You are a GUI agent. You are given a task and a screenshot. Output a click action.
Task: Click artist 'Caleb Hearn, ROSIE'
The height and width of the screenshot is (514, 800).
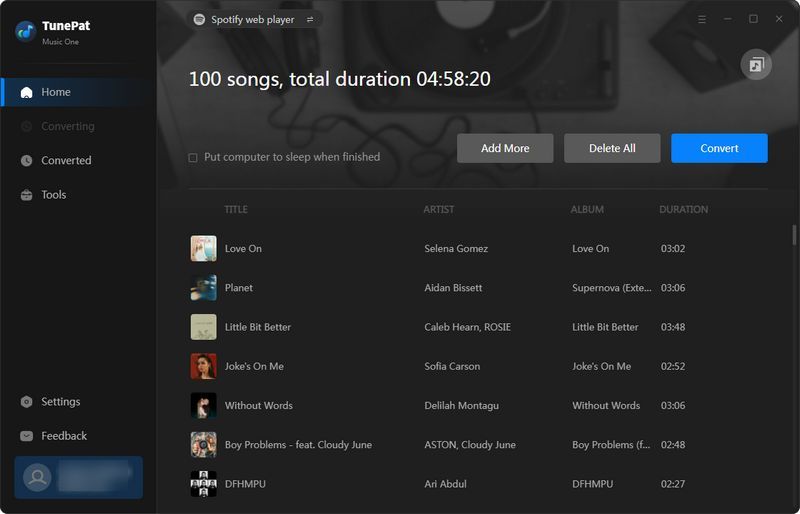[467, 327]
